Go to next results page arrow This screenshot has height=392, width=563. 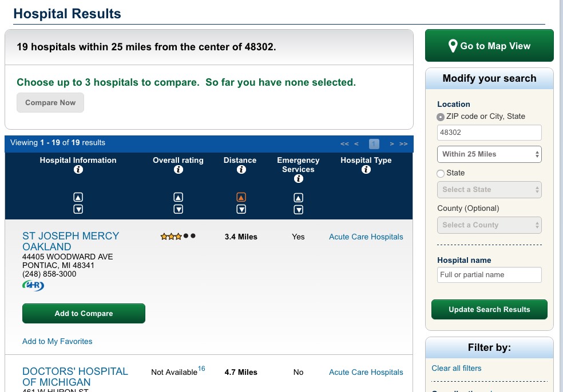click(x=392, y=144)
